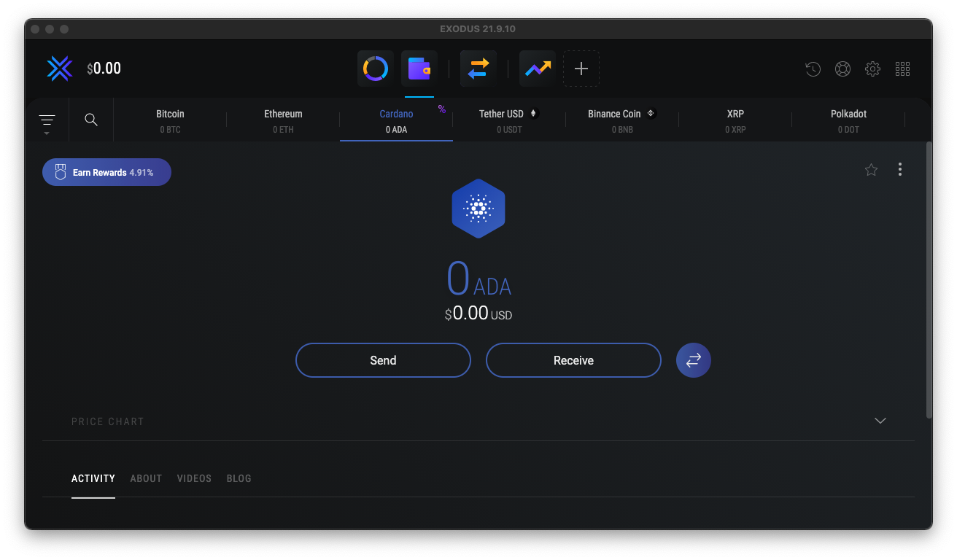Switch to the Blog tab
The image size is (957, 560).
click(239, 478)
